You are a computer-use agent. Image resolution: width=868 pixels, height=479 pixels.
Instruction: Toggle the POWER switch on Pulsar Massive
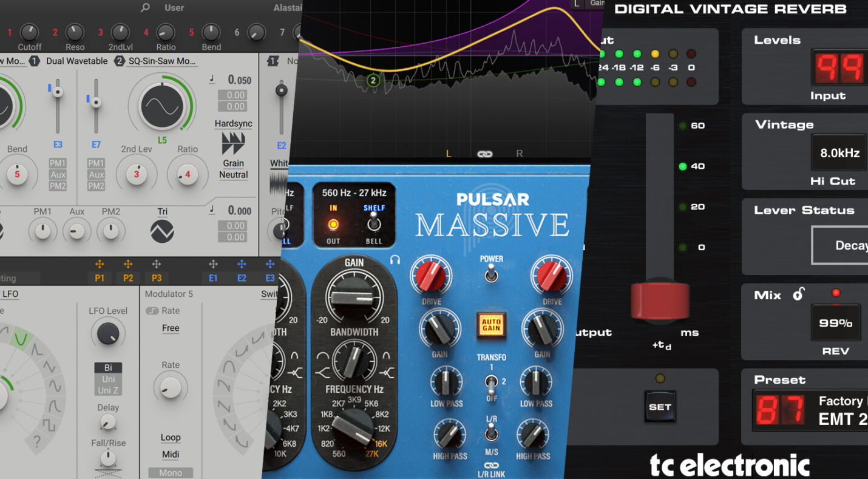(x=492, y=275)
